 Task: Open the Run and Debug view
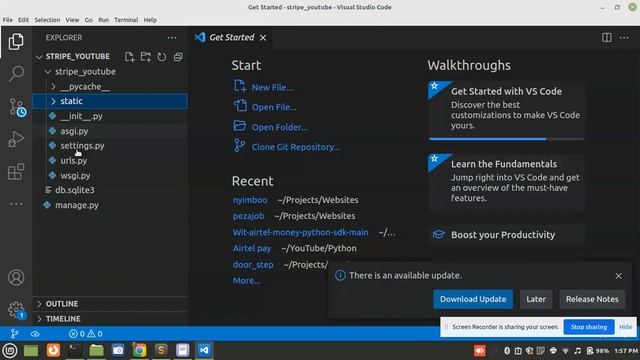click(x=16, y=139)
